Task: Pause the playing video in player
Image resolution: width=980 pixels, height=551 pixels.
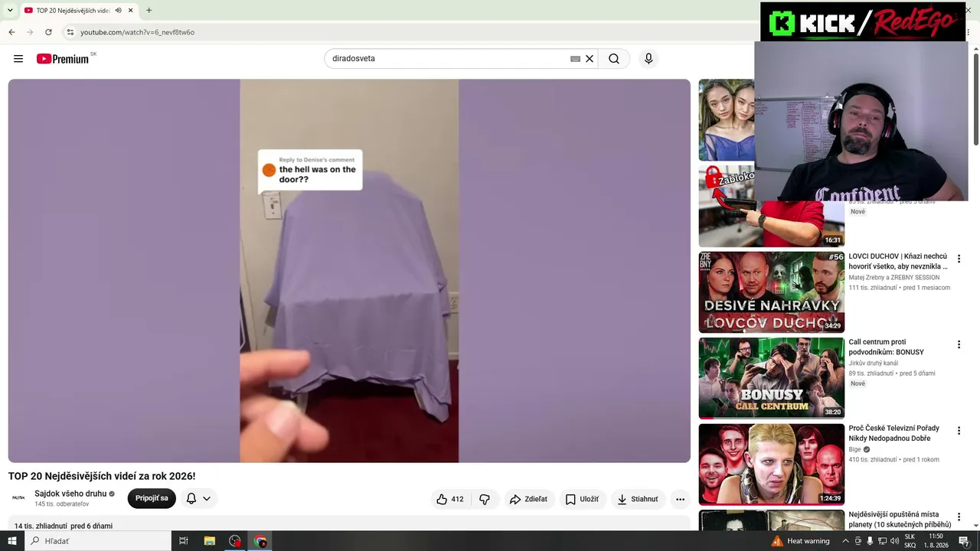Action: [349, 271]
